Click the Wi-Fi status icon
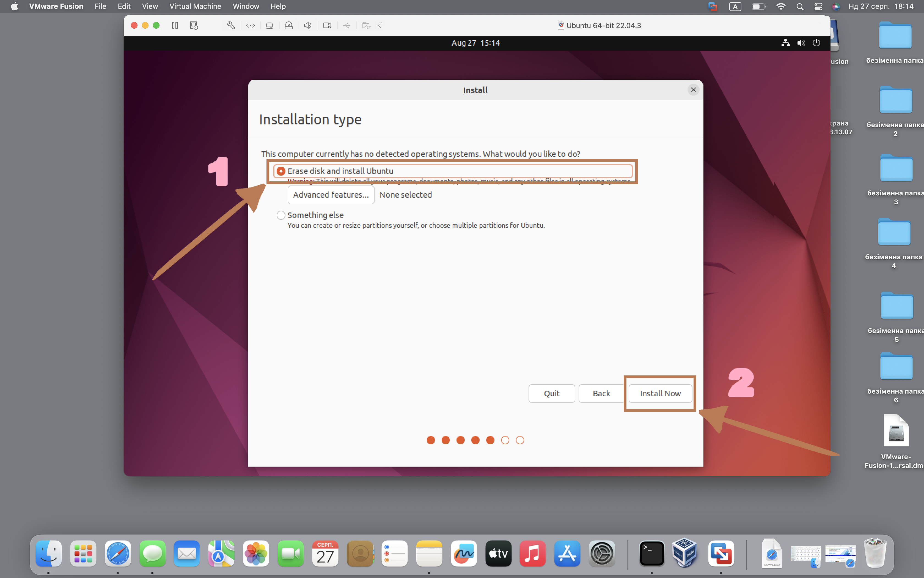This screenshot has width=924, height=578. (781, 7)
